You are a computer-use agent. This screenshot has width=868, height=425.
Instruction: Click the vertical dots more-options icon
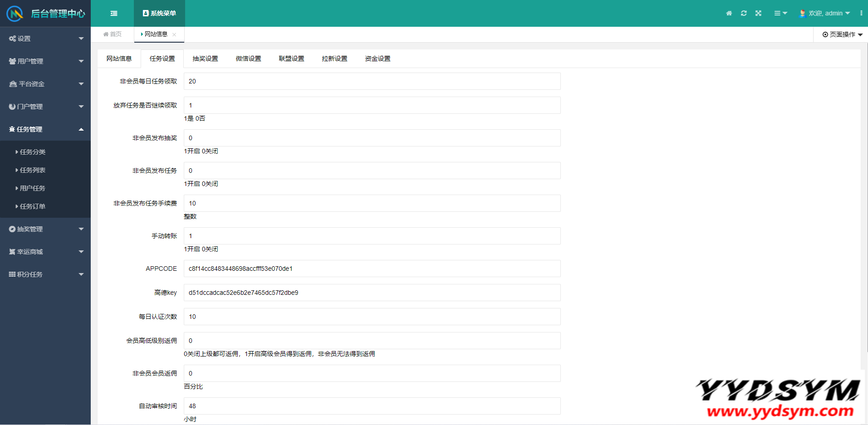click(861, 14)
